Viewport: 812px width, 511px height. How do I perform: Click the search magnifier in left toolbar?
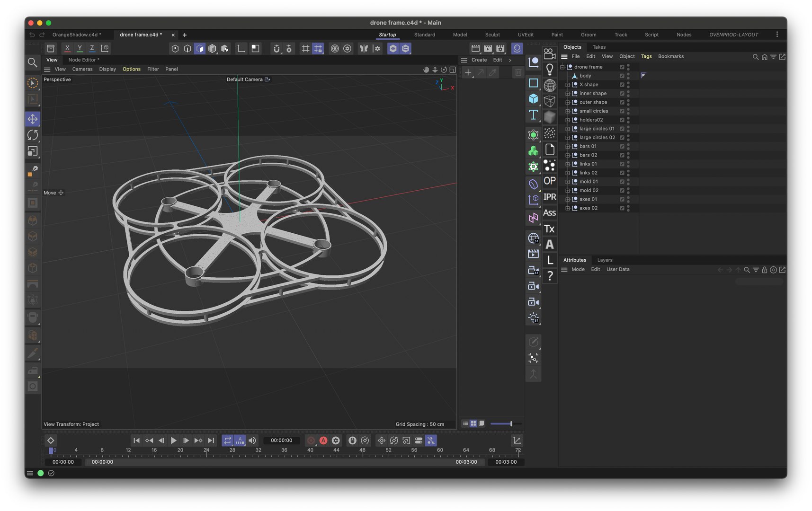tap(32, 62)
